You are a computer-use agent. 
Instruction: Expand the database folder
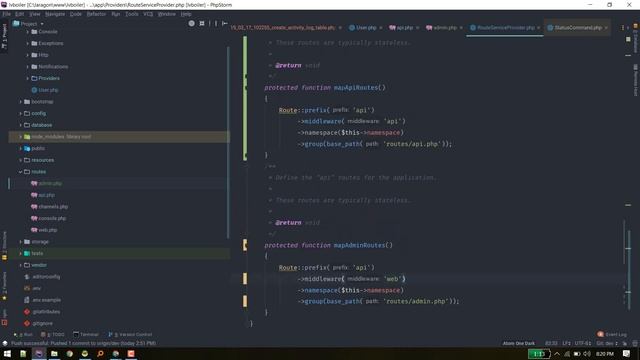pos(20,125)
